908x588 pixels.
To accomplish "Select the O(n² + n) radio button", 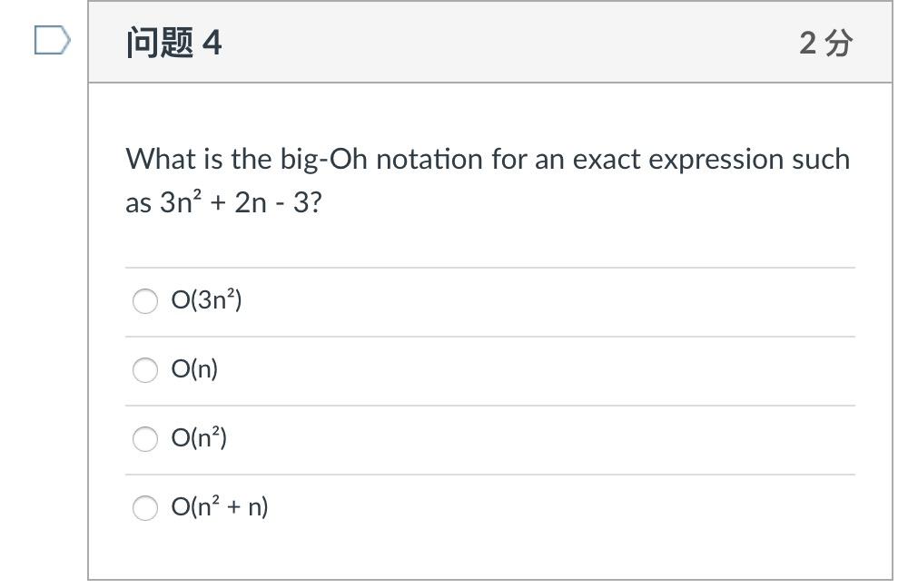I will 144,507.
